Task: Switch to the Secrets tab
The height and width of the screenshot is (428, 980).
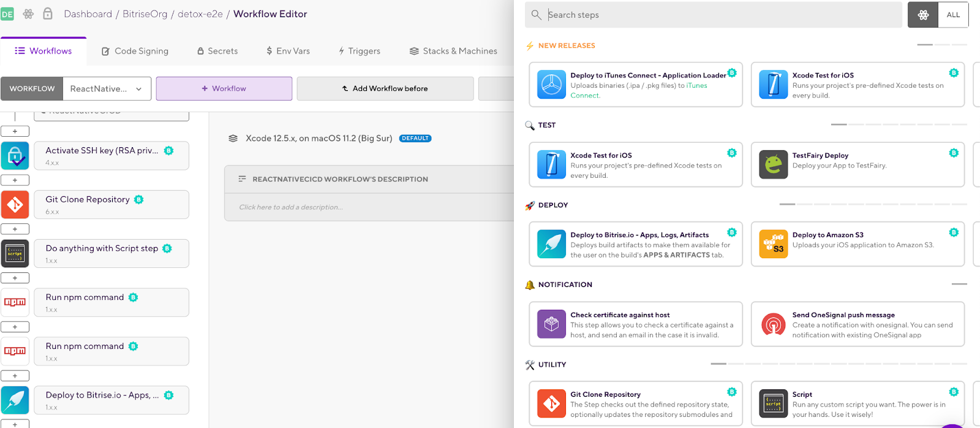Action: point(217,51)
